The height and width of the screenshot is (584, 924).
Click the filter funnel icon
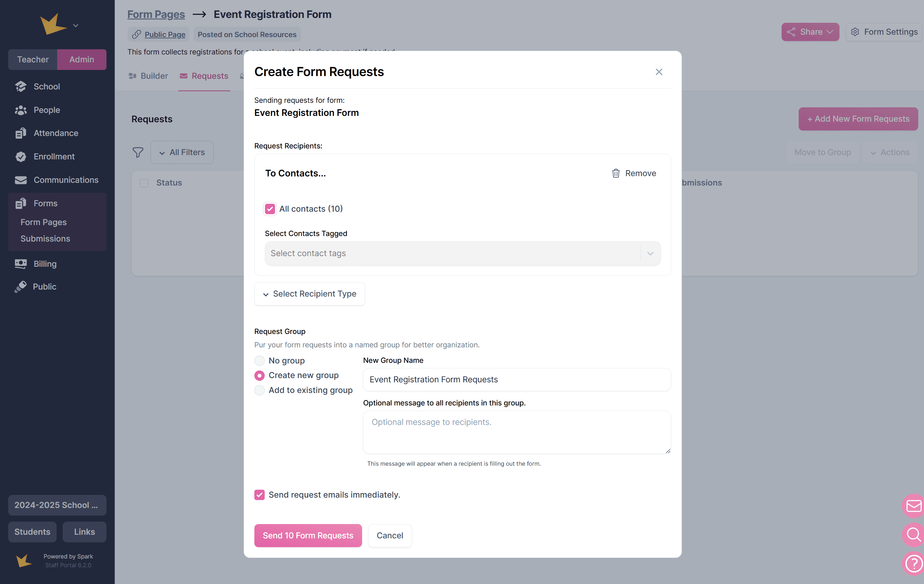click(138, 152)
